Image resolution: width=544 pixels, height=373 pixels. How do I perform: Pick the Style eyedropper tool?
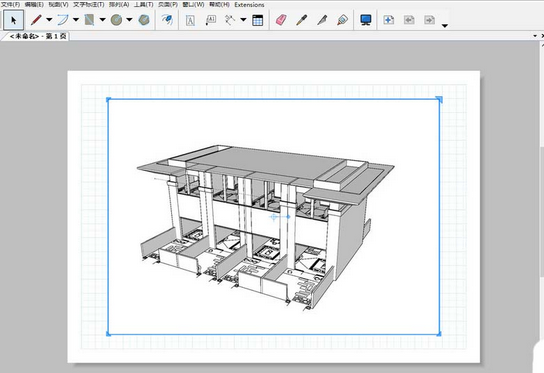[x=301, y=20]
